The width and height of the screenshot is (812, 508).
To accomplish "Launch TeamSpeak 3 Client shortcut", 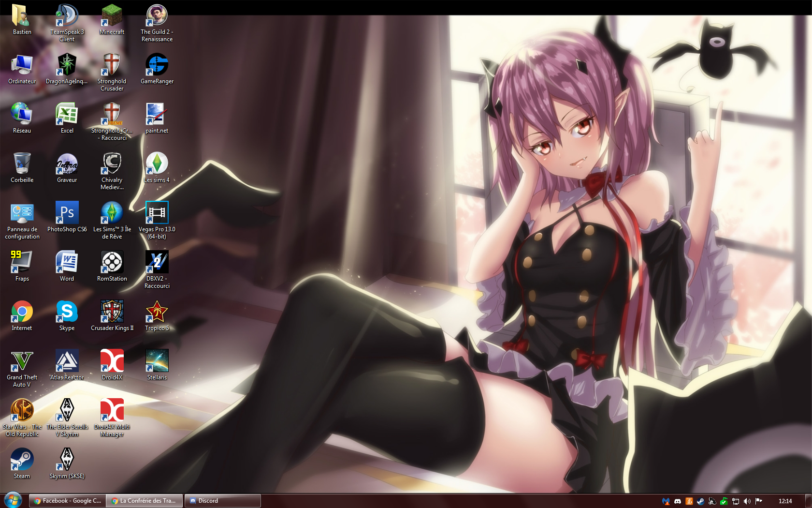I will click(x=67, y=23).
